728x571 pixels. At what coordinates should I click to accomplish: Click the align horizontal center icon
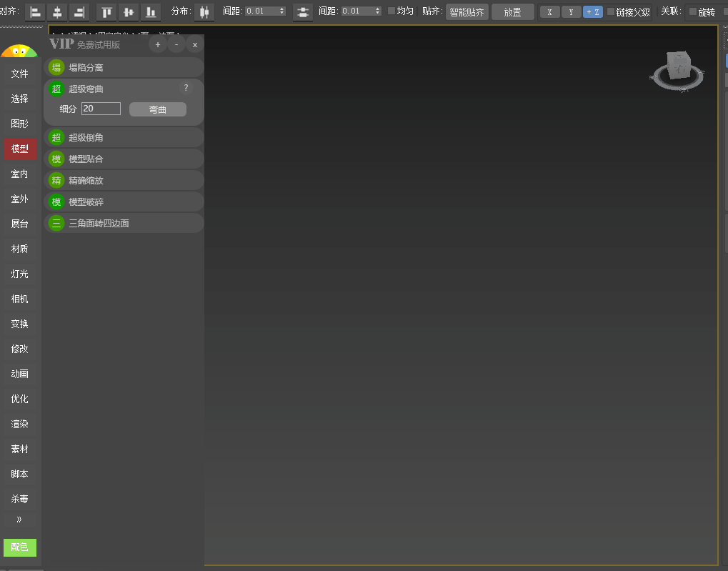(x=57, y=11)
